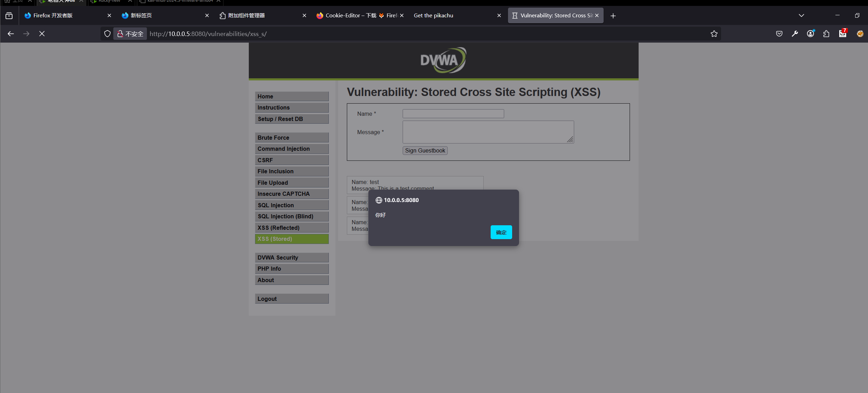Close the 附加组件管理器 tab
Viewport: 868px width, 393px height.
tap(304, 16)
